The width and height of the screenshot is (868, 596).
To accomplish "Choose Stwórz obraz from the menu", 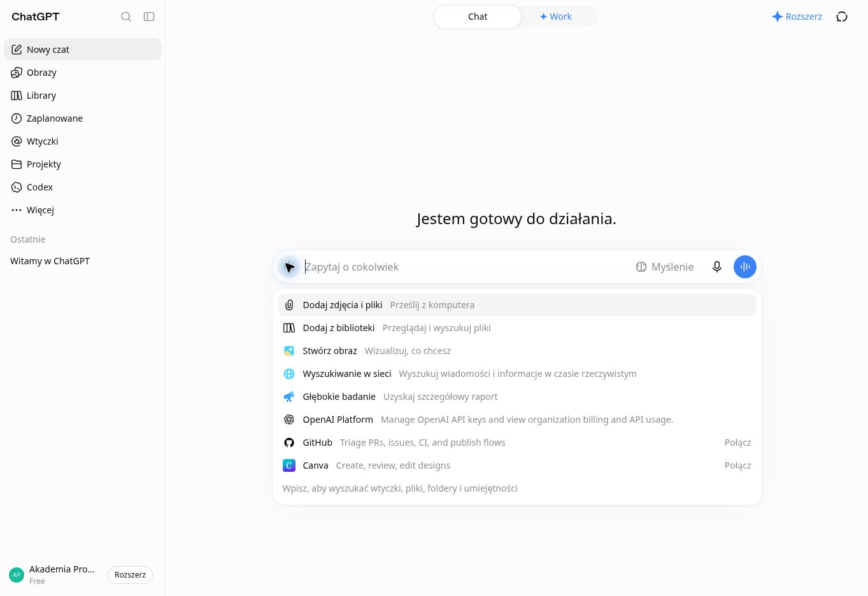I will click(x=517, y=351).
